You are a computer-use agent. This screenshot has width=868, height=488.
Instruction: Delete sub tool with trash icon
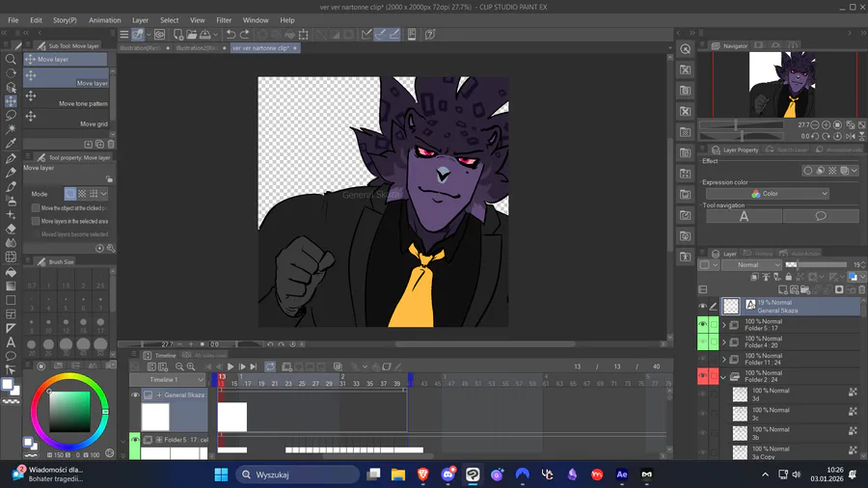point(111,144)
